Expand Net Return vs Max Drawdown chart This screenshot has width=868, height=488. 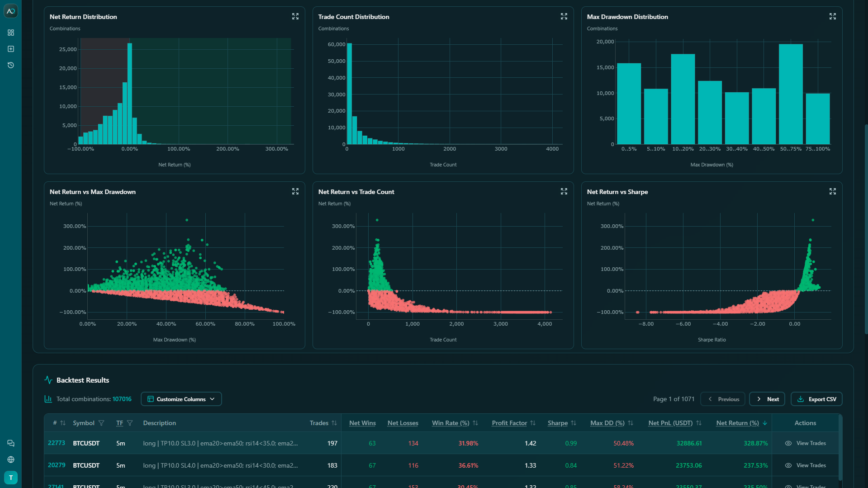(295, 191)
